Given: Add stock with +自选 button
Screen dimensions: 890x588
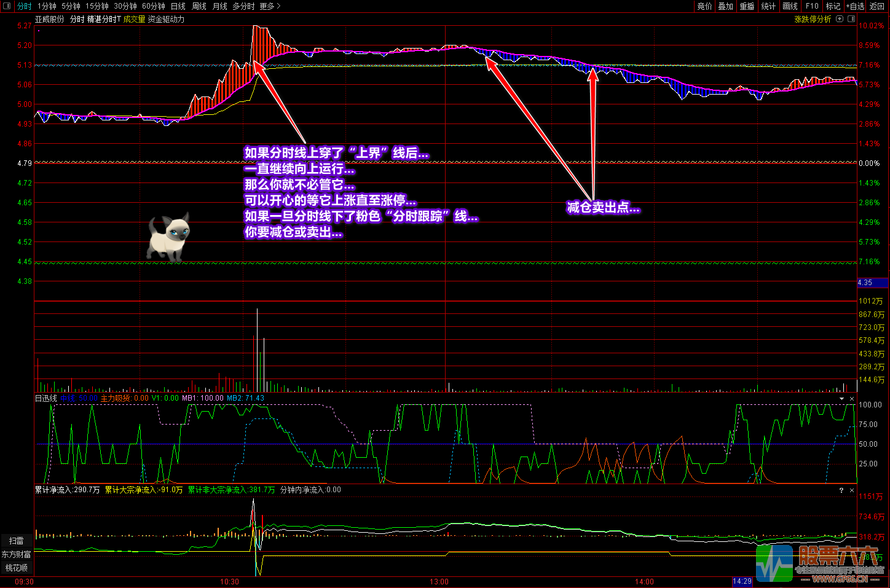Looking at the screenshot, I should pyautogui.click(x=855, y=6).
